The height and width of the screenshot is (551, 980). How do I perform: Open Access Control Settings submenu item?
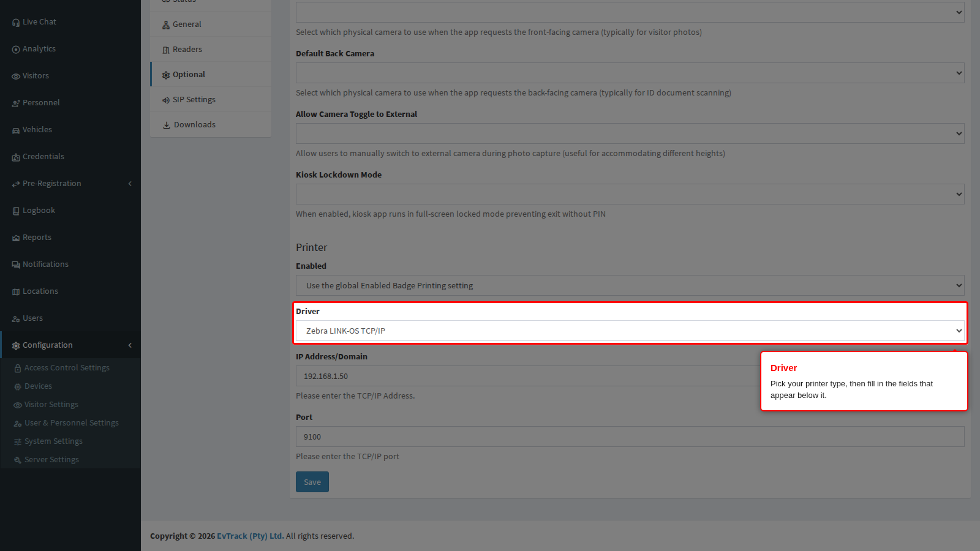pos(67,367)
